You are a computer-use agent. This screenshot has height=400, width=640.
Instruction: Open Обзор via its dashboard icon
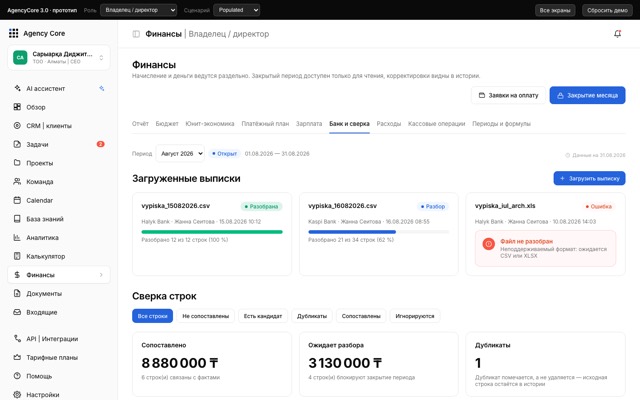pyautogui.click(x=17, y=107)
